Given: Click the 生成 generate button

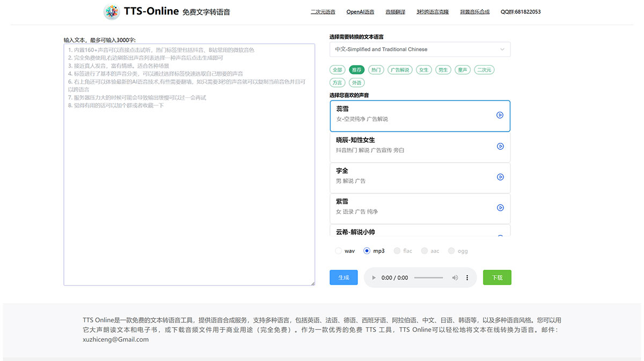Looking at the screenshot, I should point(343,277).
